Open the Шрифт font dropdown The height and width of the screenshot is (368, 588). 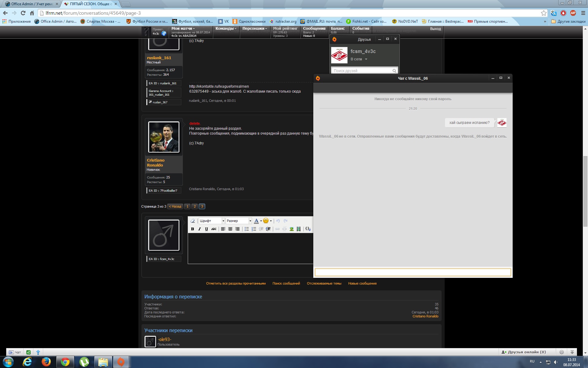tap(212, 221)
